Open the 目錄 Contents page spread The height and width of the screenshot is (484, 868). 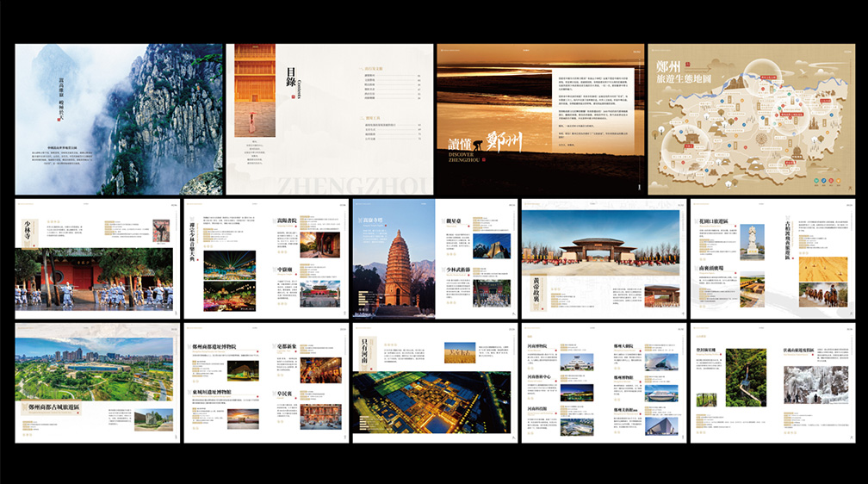(329, 119)
